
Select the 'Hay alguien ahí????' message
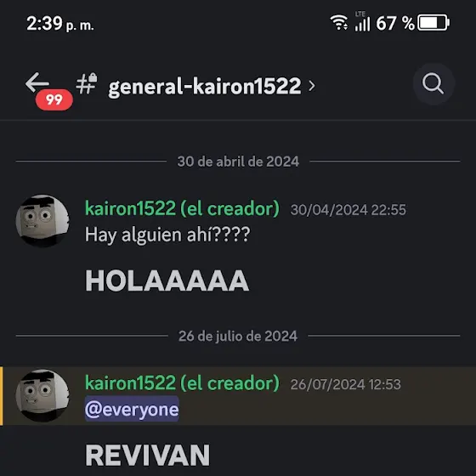coord(167,235)
